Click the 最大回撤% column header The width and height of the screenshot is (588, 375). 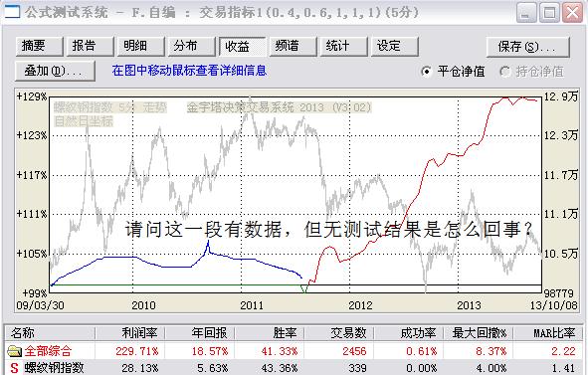pyautogui.click(x=479, y=332)
